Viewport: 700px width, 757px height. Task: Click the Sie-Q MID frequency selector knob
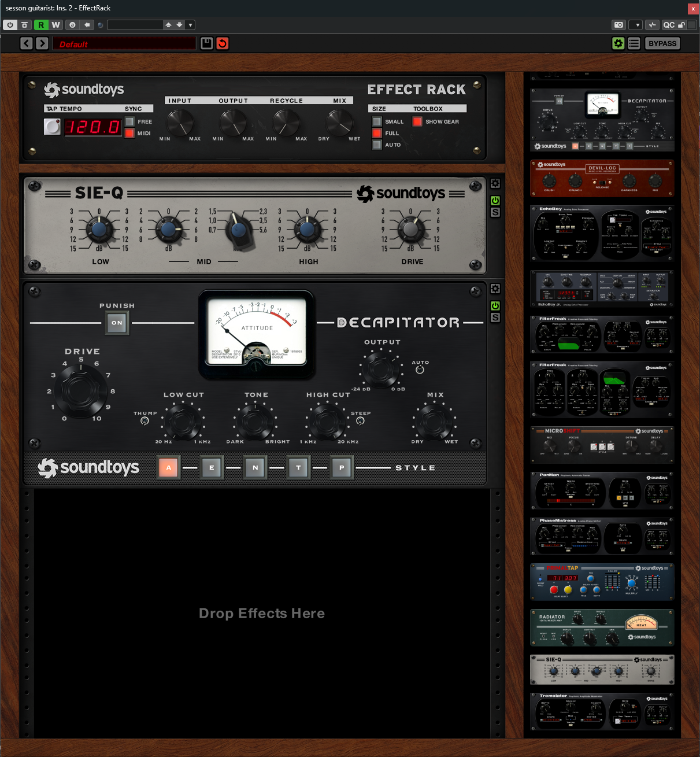point(238,230)
